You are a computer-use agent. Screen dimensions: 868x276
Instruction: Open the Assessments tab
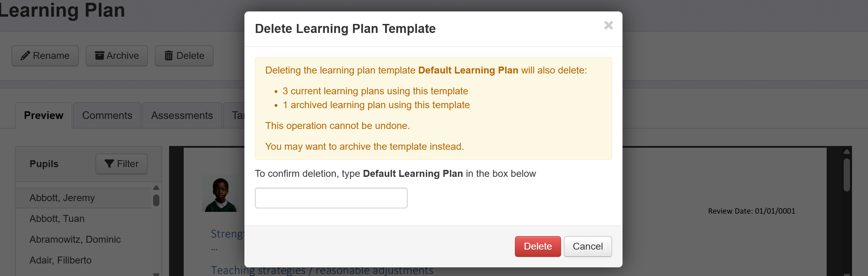(x=182, y=115)
